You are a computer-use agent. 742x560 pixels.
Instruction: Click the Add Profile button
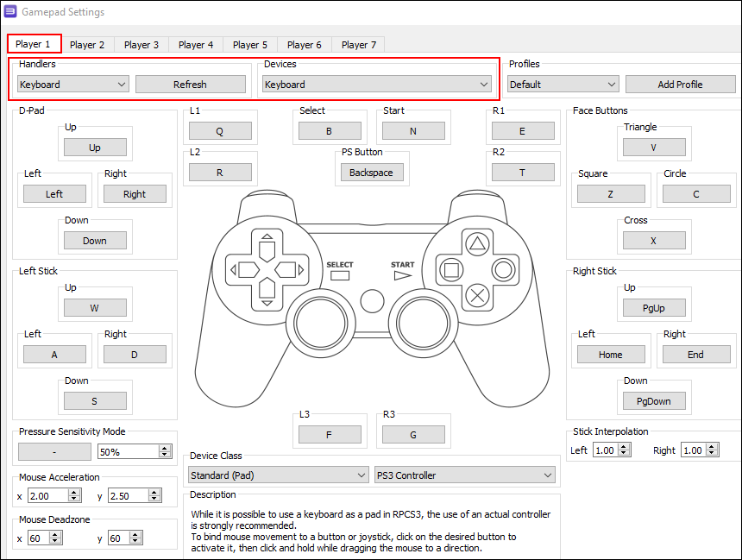[x=680, y=85]
